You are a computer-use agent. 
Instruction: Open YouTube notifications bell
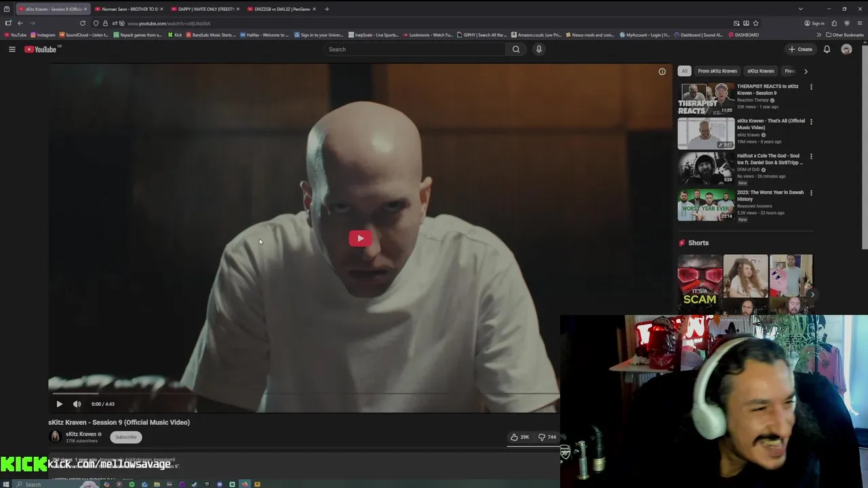[x=827, y=49]
